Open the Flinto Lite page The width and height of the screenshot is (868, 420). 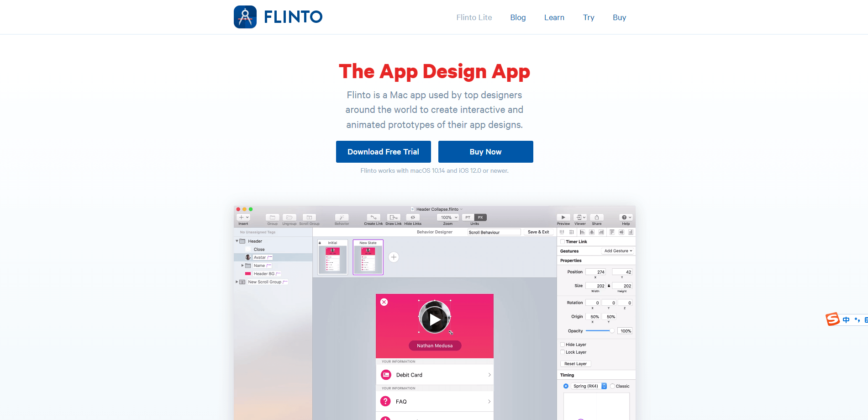pos(474,17)
